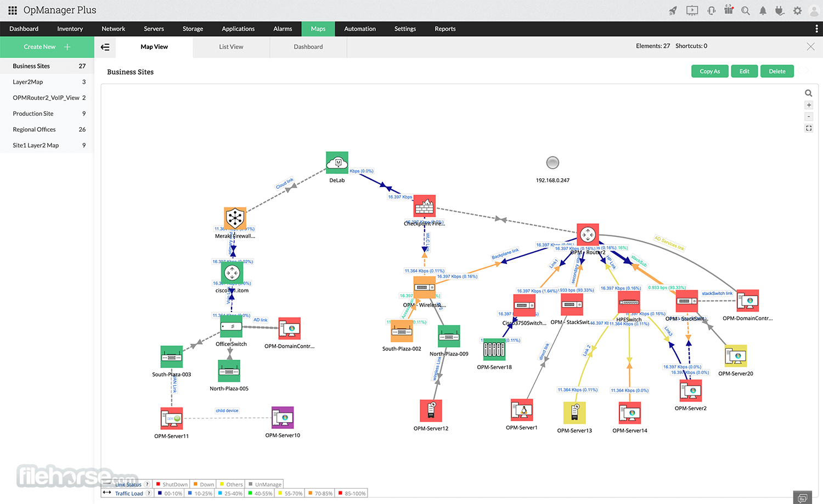Select the OPM-Server10 purple node
The image size is (823, 504).
pos(283,418)
